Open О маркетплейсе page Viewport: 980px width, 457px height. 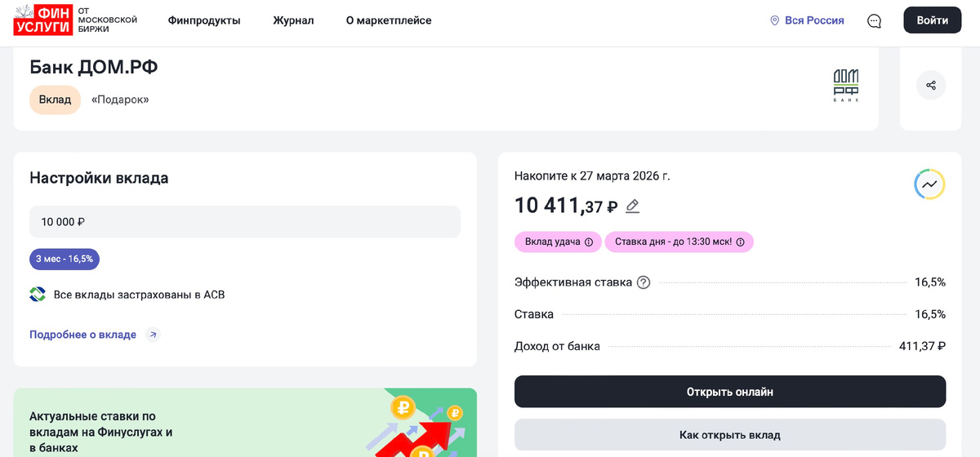point(389,20)
